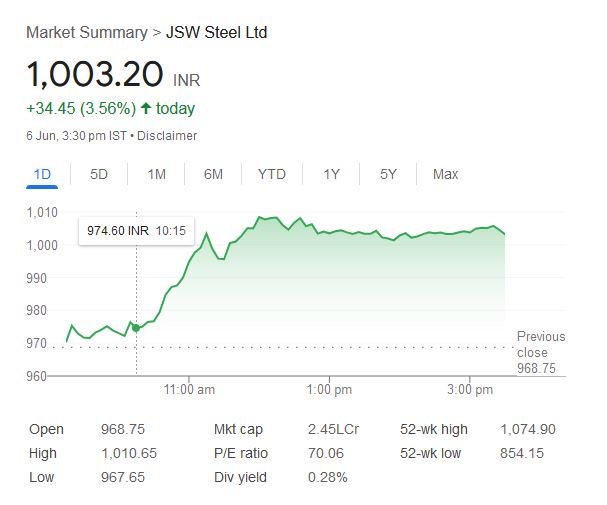The image size is (607, 505).
Task: Select the Max range tab
Action: [446, 174]
